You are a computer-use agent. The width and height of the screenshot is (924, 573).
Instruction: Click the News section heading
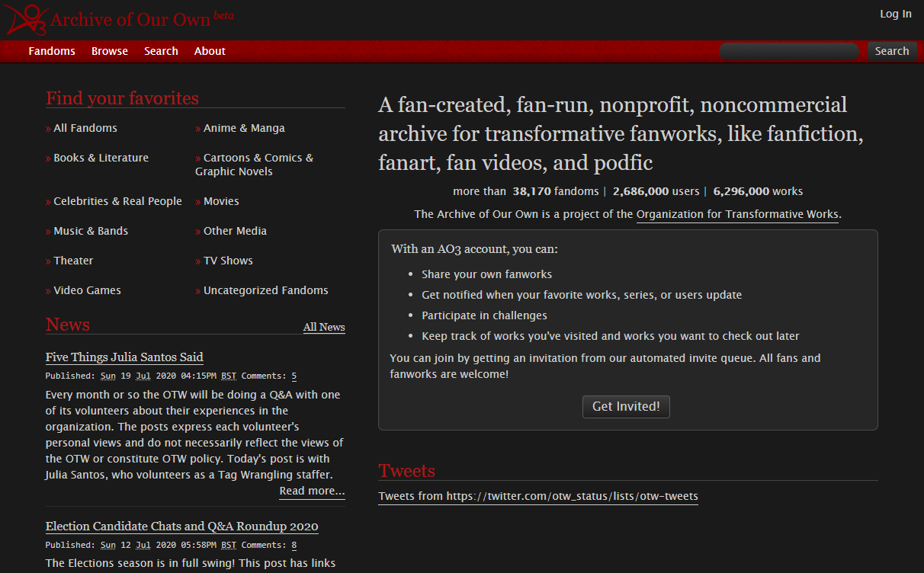pos(68,325)
